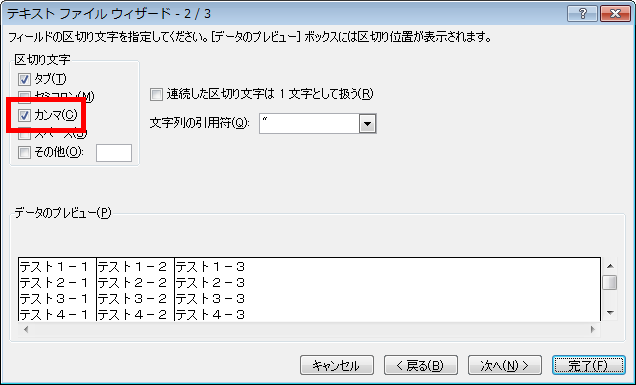Viewport: 636px width, 385px height.
Task: Click the preview vertical scrollbar thumb
Action: point(610,282)
